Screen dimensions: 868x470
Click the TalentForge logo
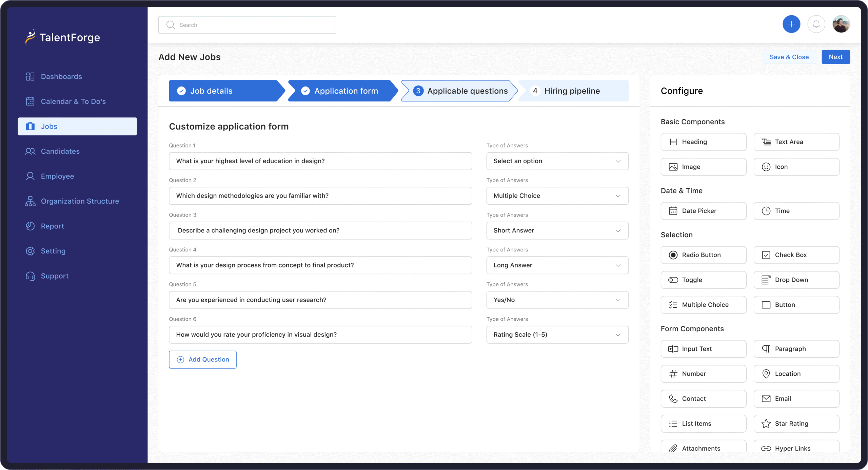[63, 37]
